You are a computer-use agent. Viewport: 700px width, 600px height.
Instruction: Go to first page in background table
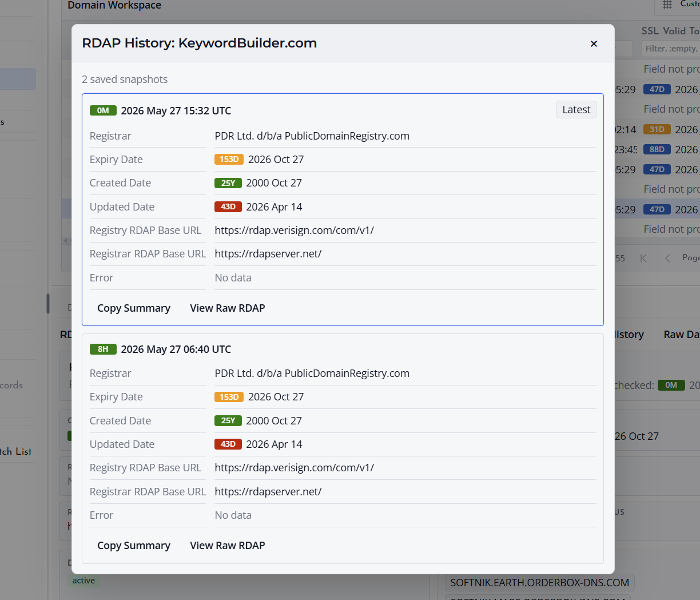(643, 258)
